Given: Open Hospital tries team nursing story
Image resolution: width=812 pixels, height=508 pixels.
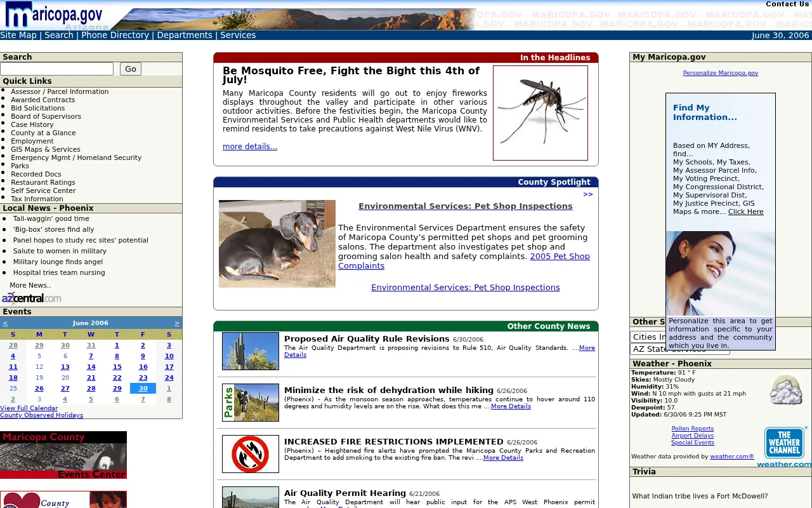Looking at the screenshot, I should tap(59, 272).
